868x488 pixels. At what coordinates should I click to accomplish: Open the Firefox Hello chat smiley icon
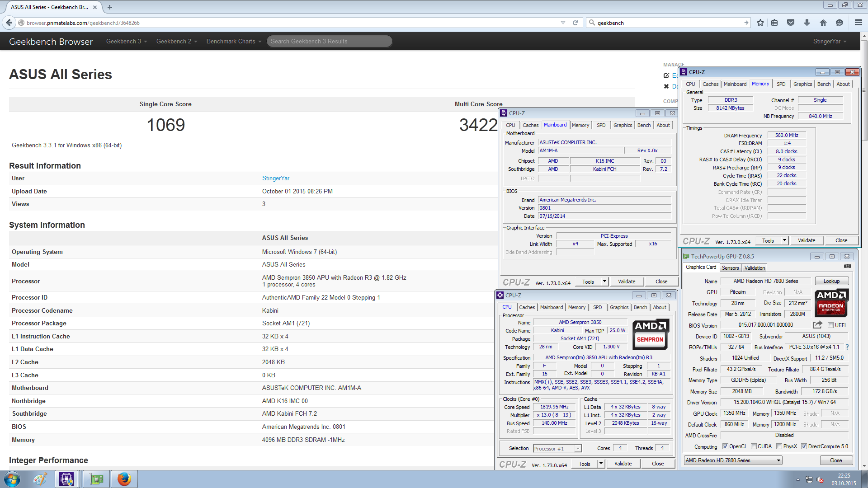point(840,23)
